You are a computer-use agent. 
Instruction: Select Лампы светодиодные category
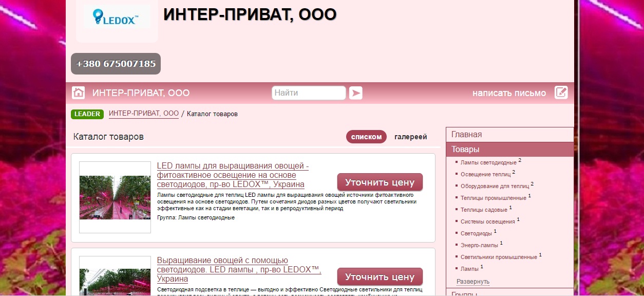pos(488,162)
